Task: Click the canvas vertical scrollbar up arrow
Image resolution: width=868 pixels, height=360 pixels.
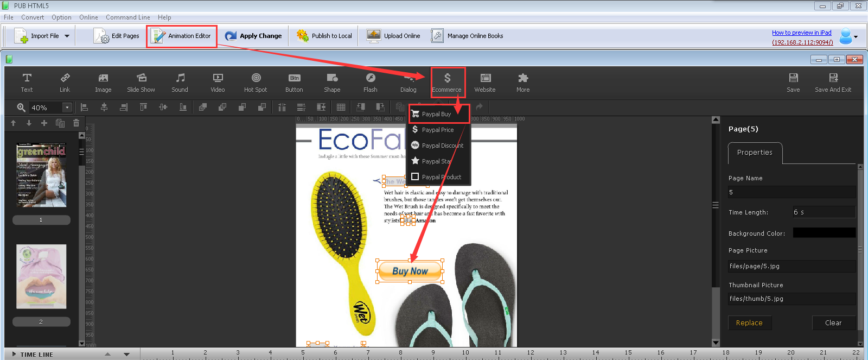Action: [716, 120]
